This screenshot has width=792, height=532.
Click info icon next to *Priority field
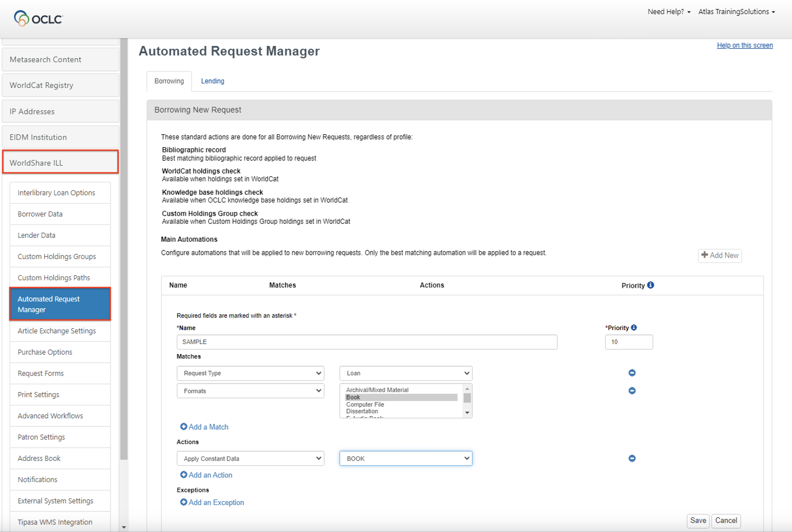(x=634, y=328)
